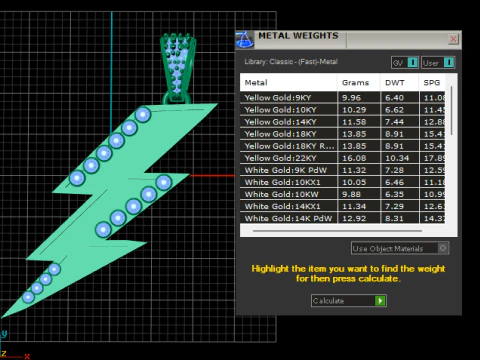Click the Library: Classic - (Fast)-Metal label
Image resolution: width=480 pixels, height=360 pixels.
pyautogui.click(x=291, y=62)
